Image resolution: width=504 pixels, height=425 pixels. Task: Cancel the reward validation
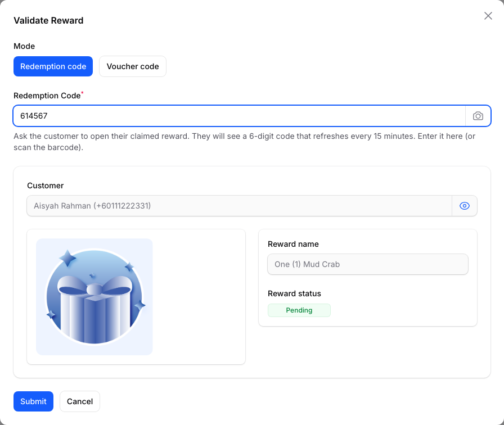pos(80,401)
